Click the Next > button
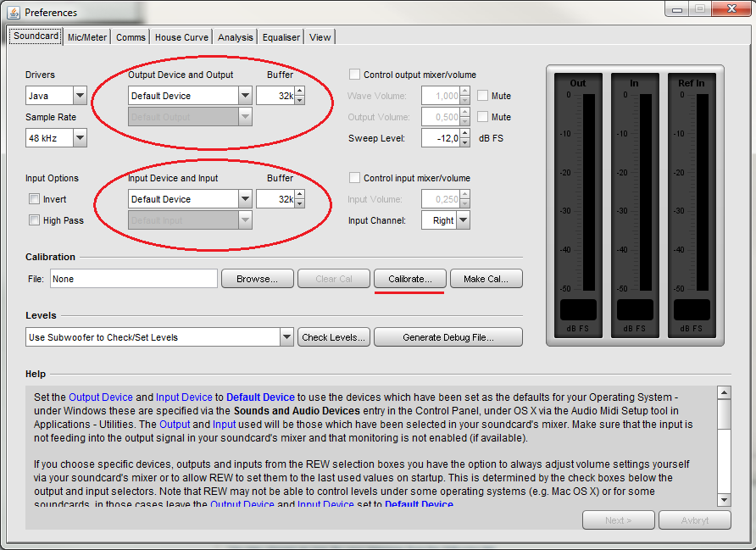The image size is (756, 550). 618,520
